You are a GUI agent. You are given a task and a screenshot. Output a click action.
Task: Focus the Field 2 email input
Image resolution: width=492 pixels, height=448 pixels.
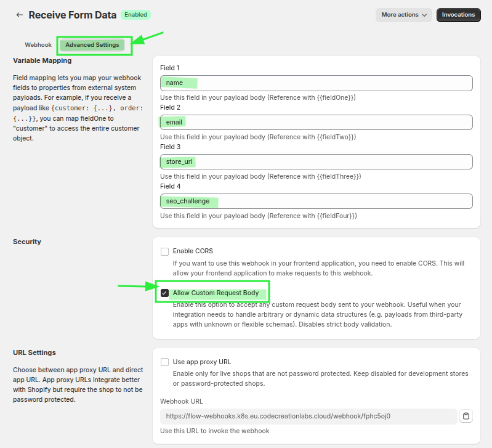pyautogui.click(x=316, y=123)
